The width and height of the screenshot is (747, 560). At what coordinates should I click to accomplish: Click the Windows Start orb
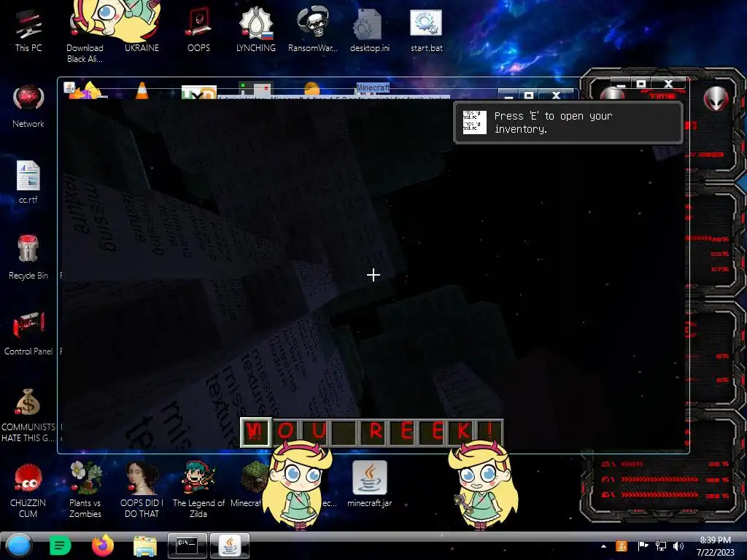pyautogui.click(x=19, y=545)
